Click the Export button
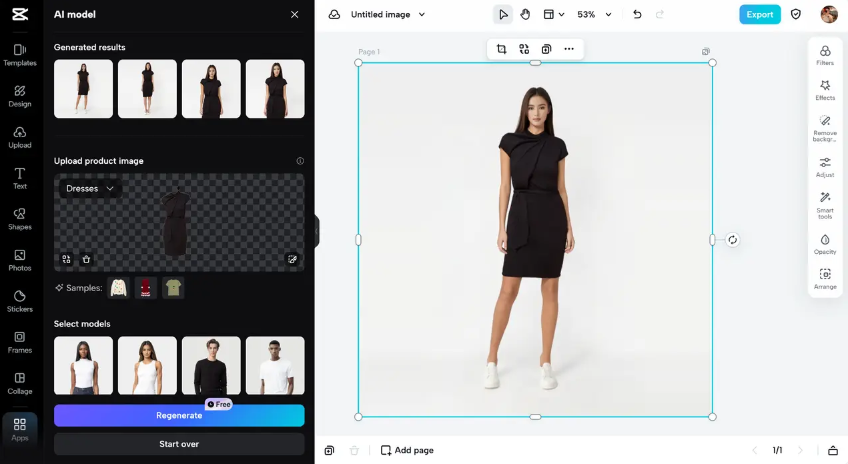Viewport: 848px width, 464px height. (x=760, y=15)
